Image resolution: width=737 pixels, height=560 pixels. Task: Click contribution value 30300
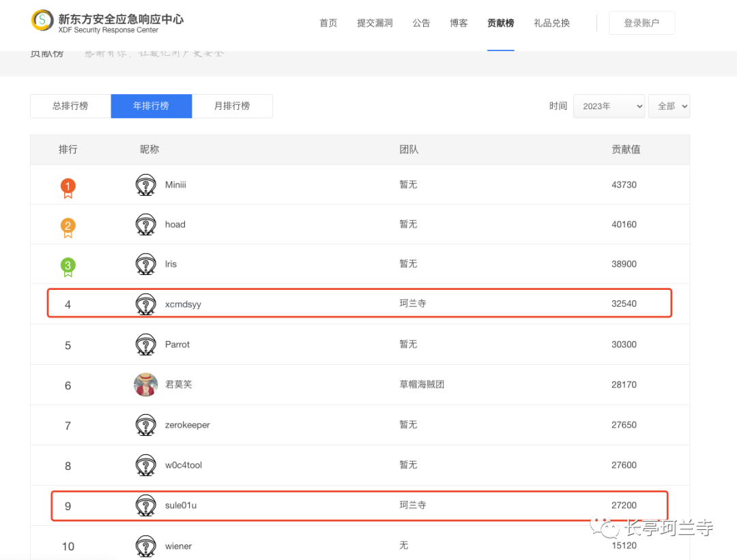click(x=624, y=344)
